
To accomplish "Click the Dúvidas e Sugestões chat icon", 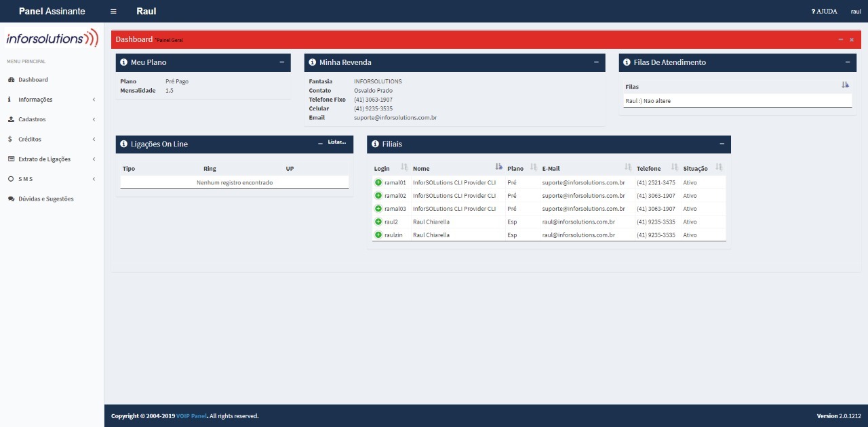I will (x=11, y=199).
